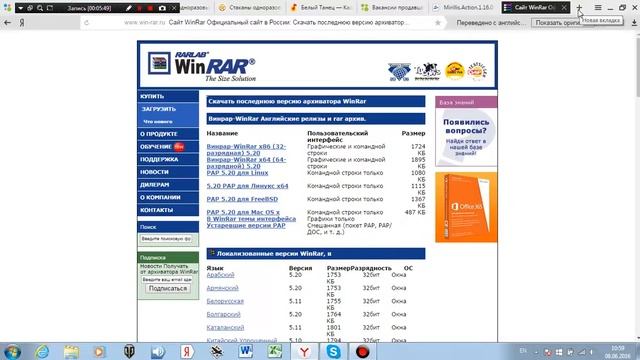Open the ДИЛЕРАМ menu item
Viewport: 640px width, 360px height.
[x=168, y=184]
